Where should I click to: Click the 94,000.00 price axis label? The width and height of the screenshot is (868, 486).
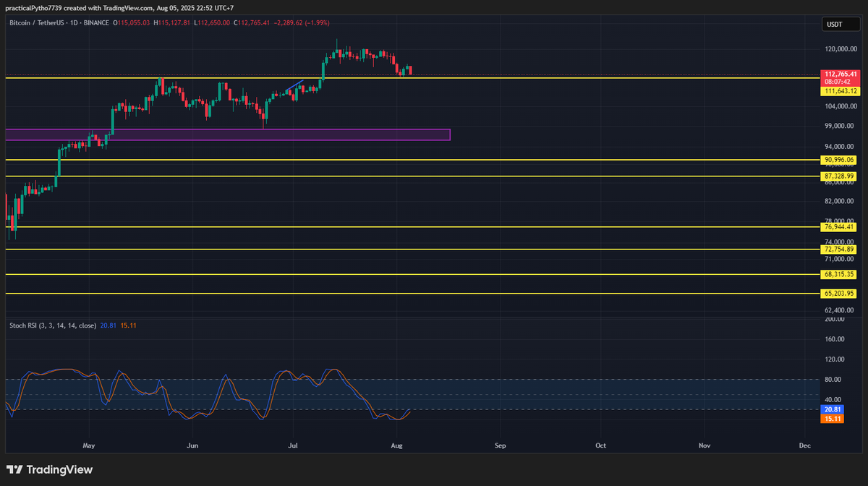click(841, 145)
